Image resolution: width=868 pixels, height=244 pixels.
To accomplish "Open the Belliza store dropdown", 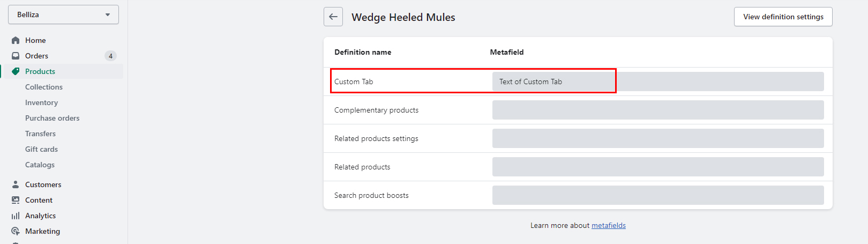I will click(63, 14).
